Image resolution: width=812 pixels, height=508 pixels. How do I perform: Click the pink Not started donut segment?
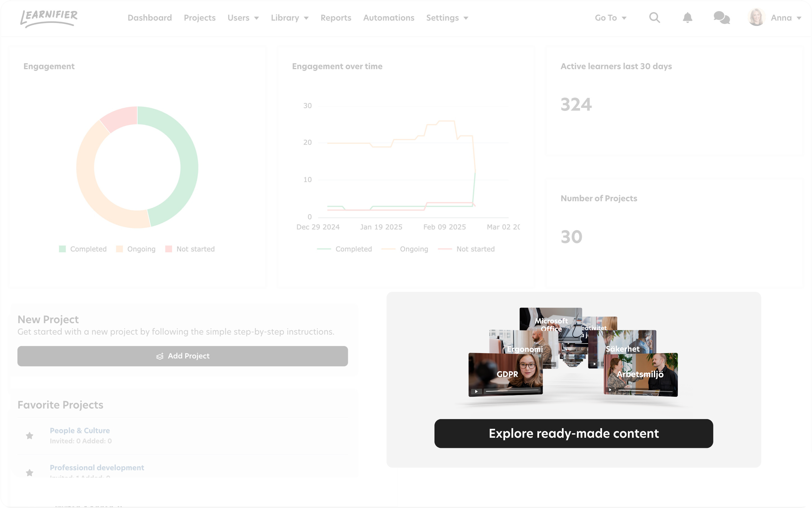pyautogui.click(x=120, y=118)
